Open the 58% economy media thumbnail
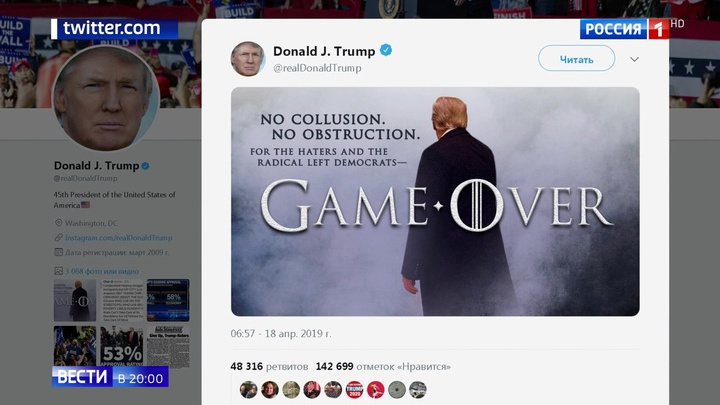This screenshot has height=405, width=720. tap(168, 300)
